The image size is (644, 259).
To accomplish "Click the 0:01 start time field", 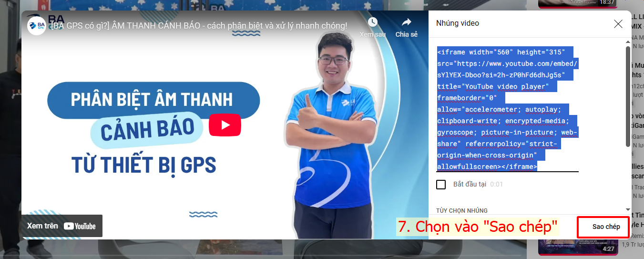I will (x=496, y=184).
